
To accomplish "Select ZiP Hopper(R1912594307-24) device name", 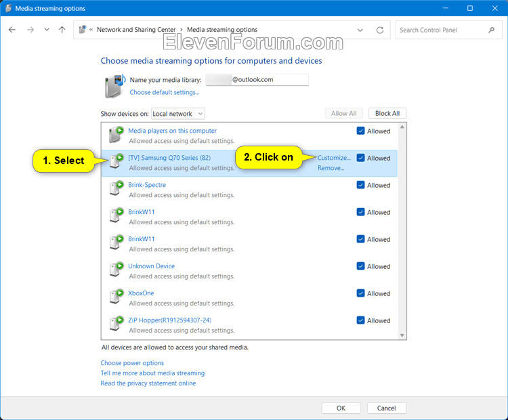I will [x=170, y=320].
